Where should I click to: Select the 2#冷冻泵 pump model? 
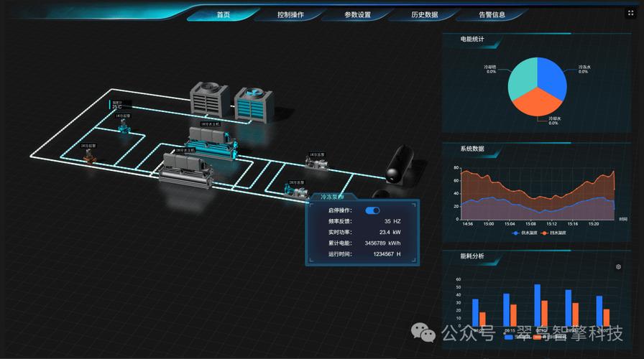point(296,192)
